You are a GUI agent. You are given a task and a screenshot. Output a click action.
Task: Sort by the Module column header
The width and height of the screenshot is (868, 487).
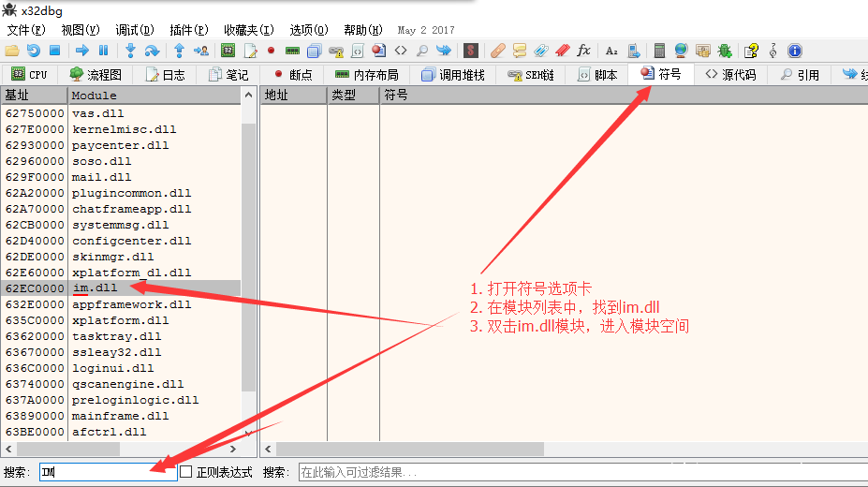click(154, 96)
